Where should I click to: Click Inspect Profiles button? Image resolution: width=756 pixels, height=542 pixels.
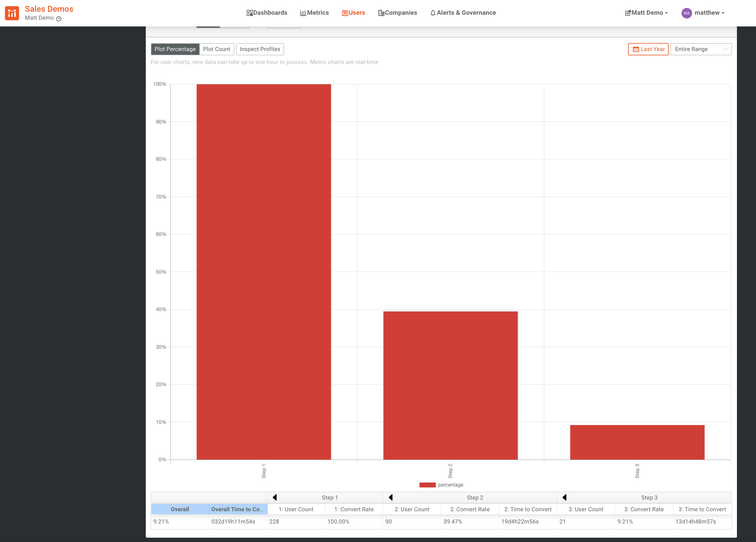[x=260, y=49]
